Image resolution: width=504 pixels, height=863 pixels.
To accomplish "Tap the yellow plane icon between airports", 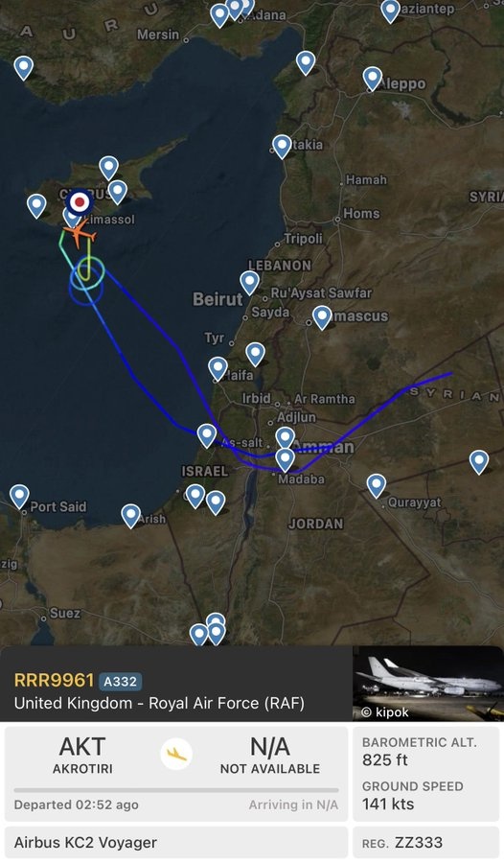I will [x=176, y=754].
